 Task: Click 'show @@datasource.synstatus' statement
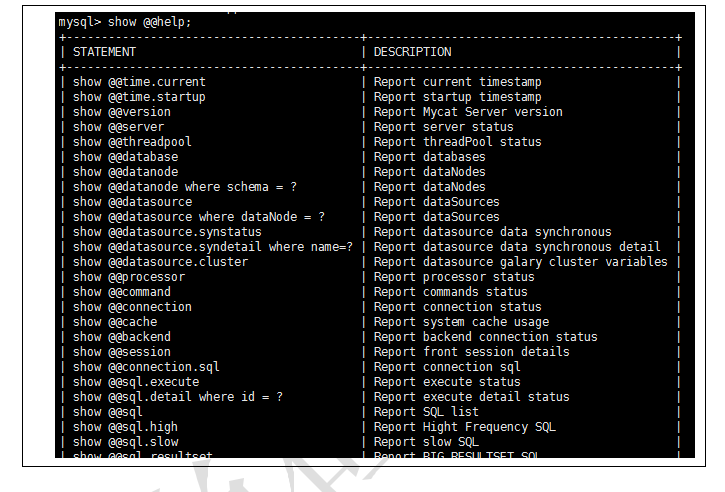pos(167,232)
